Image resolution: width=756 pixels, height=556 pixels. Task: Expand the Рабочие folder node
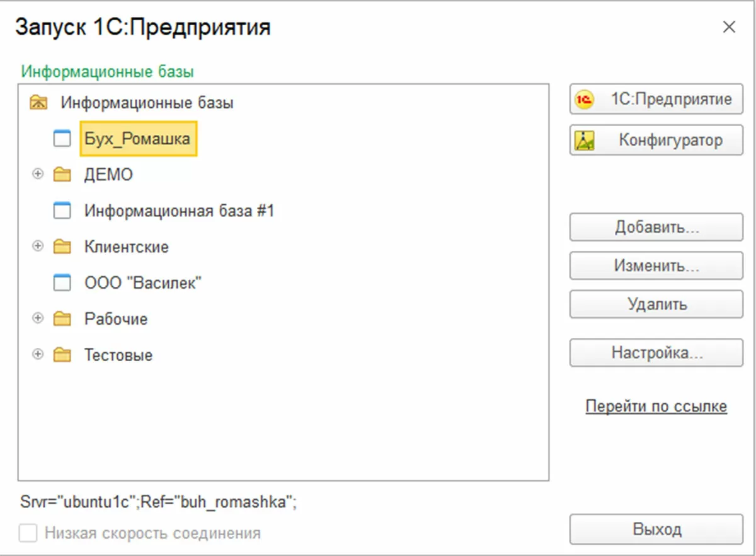pos(38,319)
